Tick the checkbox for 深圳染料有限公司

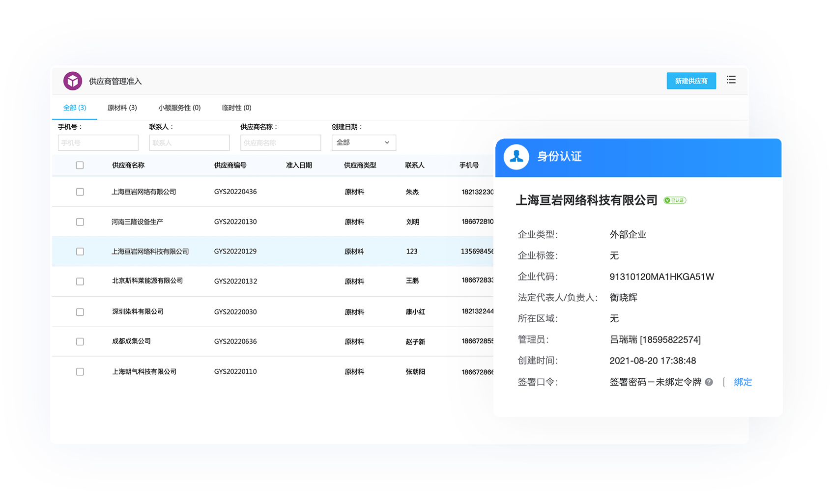pyautogui.click(x=80, y=312)
